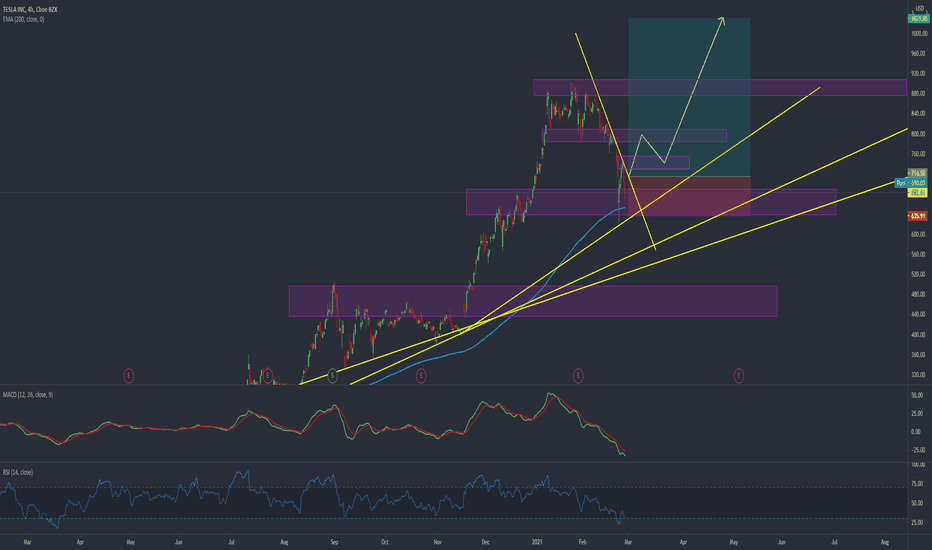
Task: Click the Sep label on the time axis
Action: 335,542
